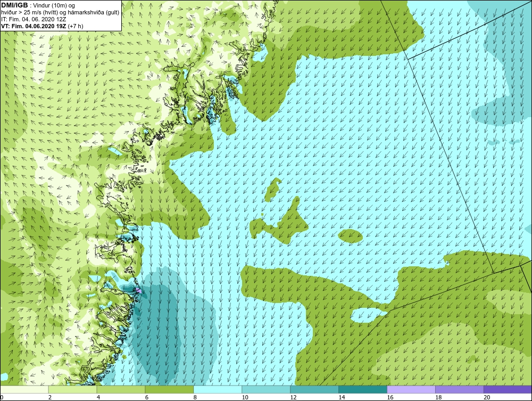Click the pale yellow 0–2 m/s legend swatch
Viewport: 532px width, 401px height.
(24, 389)
